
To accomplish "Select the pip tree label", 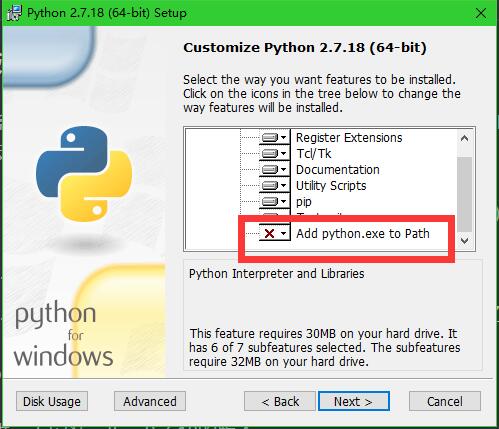I will coord(304,202).
